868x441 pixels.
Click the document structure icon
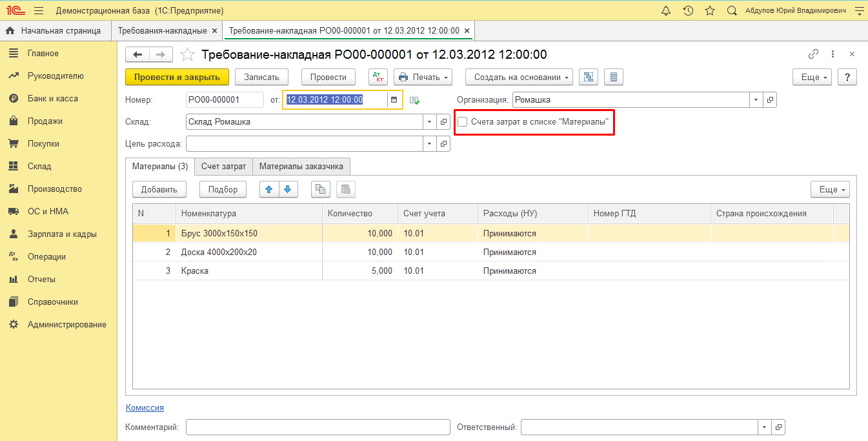pyautogui.click(x=588, y=77)
